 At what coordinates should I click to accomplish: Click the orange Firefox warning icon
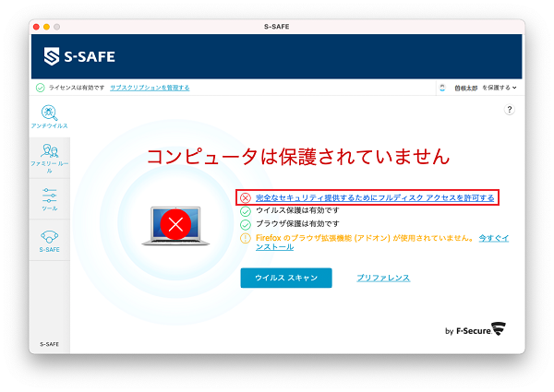245,237
